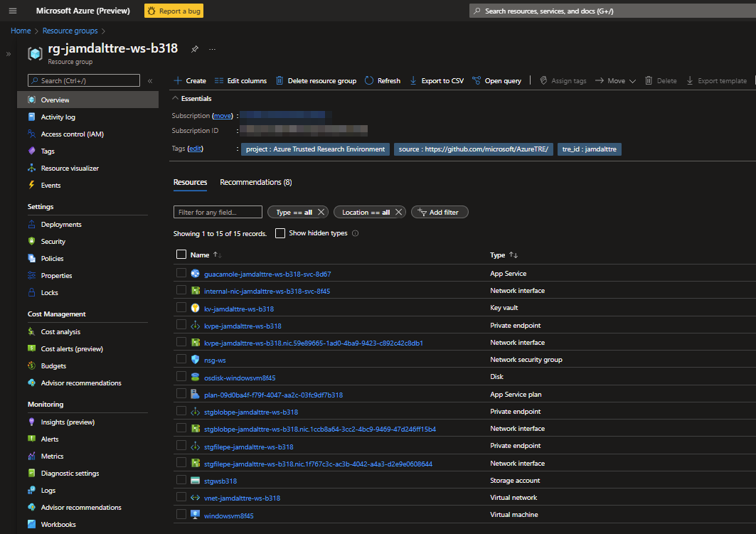Collapse the left sidebar menu
Viewport: 756px width, 534px height.
click(150, 81)
